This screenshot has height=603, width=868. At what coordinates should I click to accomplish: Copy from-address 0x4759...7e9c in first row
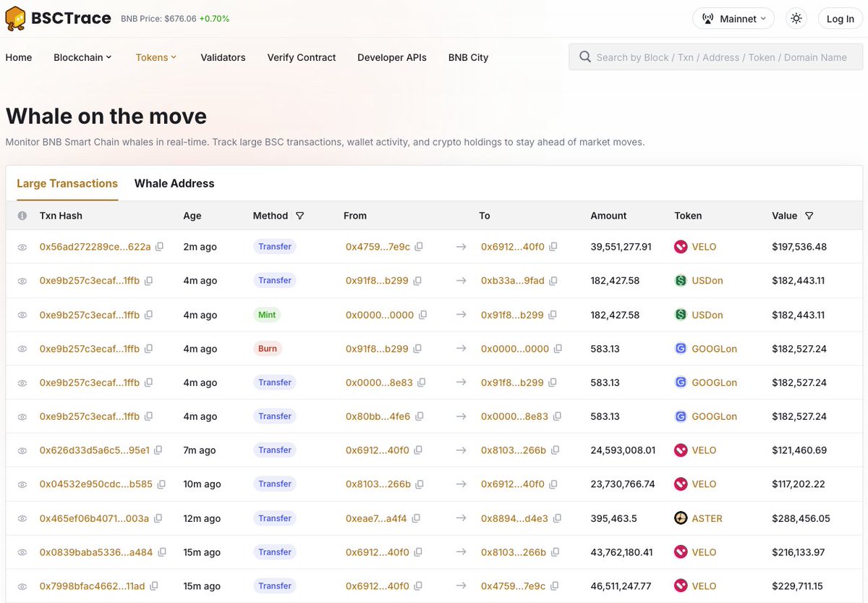419,247
